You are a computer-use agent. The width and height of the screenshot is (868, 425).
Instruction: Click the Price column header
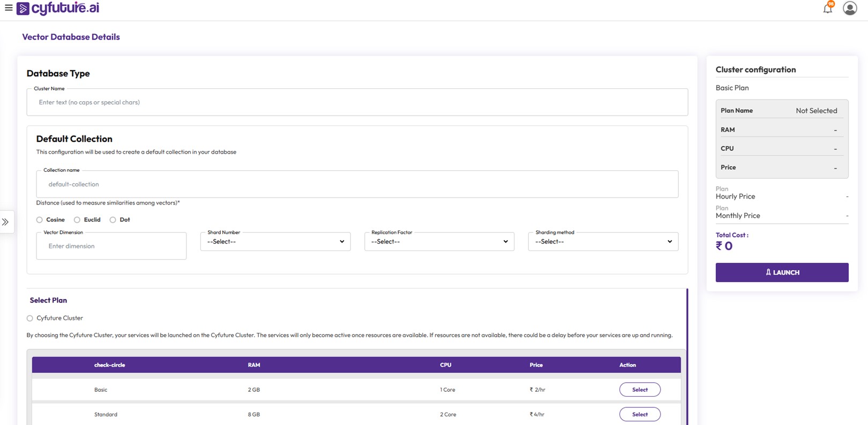tap(536, 365)
